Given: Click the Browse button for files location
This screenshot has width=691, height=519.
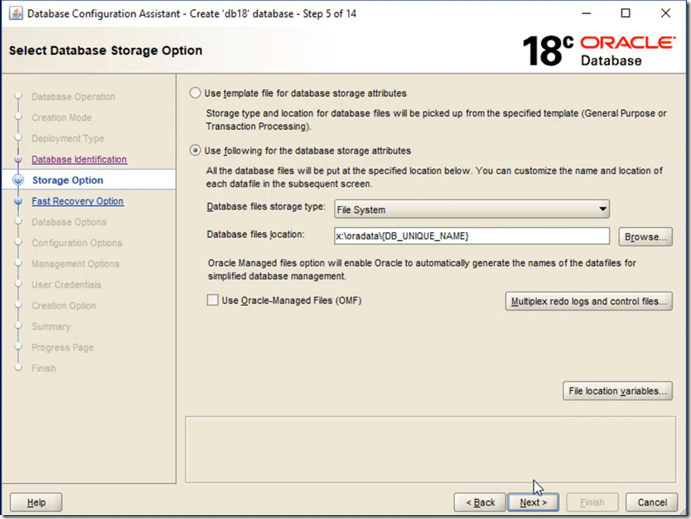Looking at the screenshot, I should (x=645, y=237).
